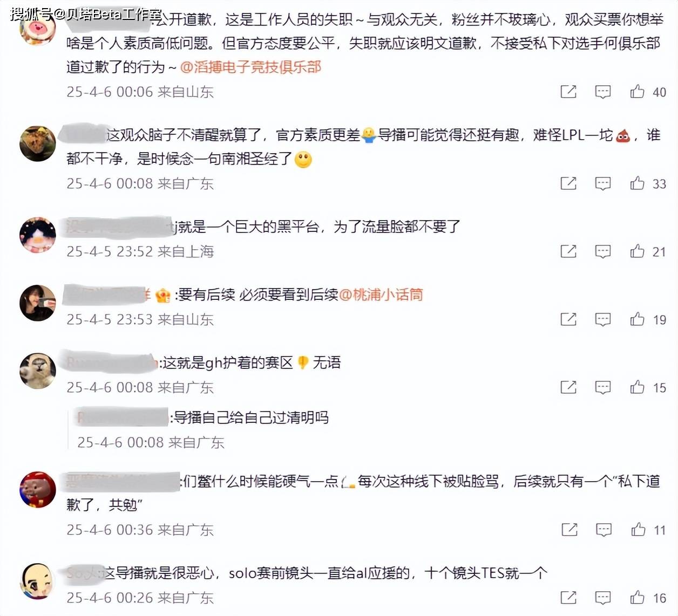Like the comment with 11 likes
This screenshot has height=616, width=678.
coord(638,529)
